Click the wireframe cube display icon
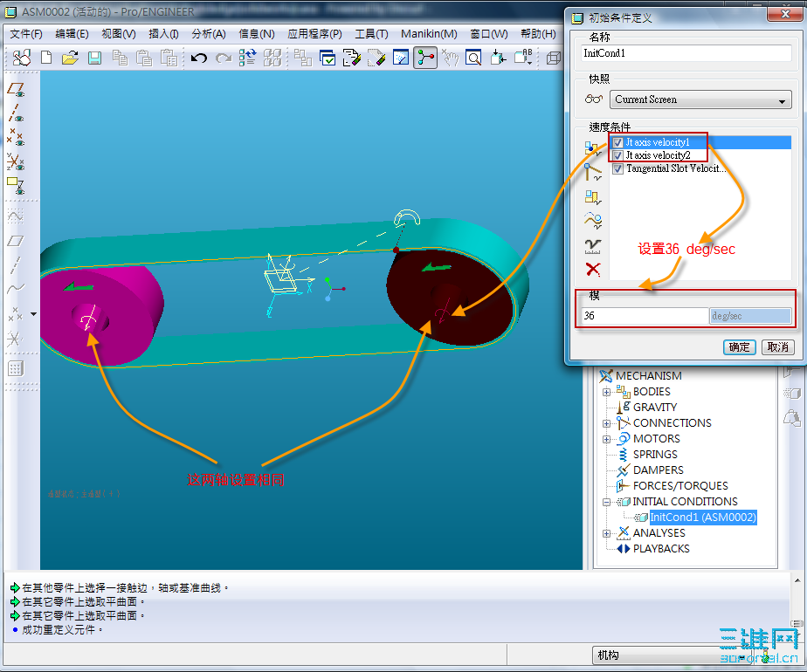This screenshot has height=672, width=807. pos(553,58)
